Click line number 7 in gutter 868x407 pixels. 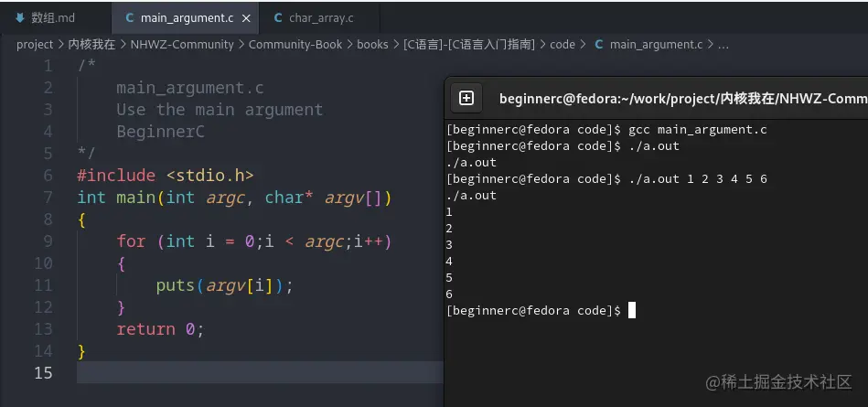48,198
